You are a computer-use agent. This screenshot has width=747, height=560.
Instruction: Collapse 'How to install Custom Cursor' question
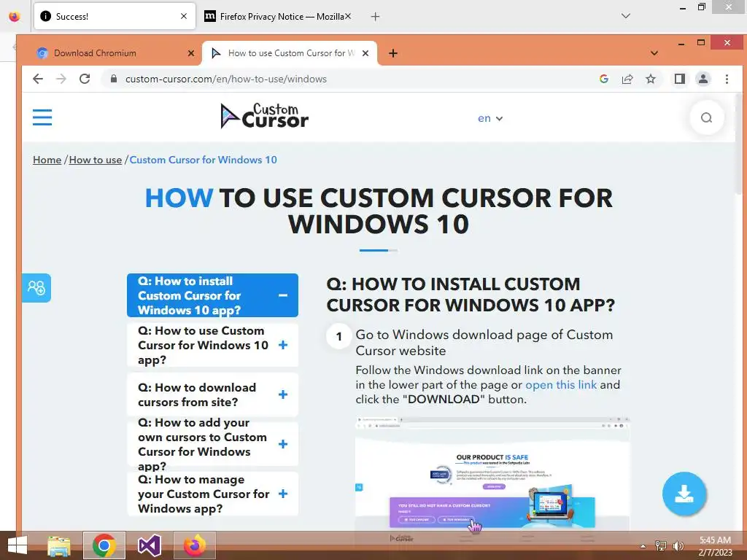(x=212, y=295)
